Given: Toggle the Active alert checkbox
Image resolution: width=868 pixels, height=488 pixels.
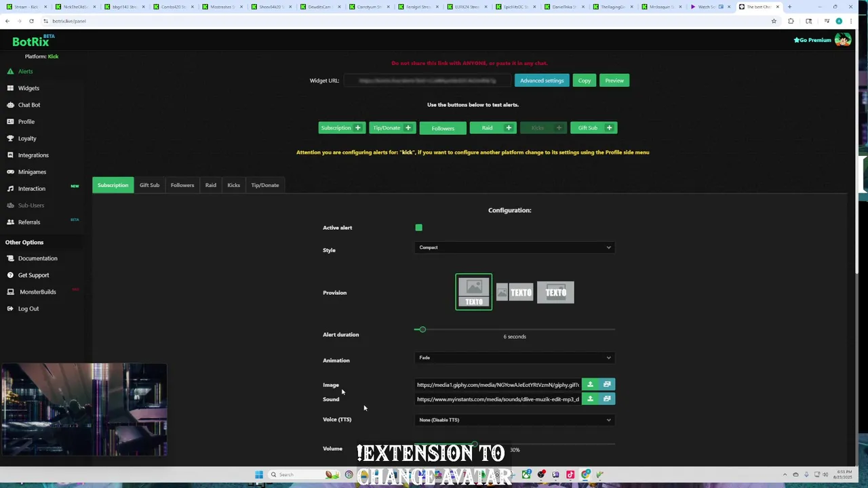Looking at the screenshot, I should (x=418, y=228).
